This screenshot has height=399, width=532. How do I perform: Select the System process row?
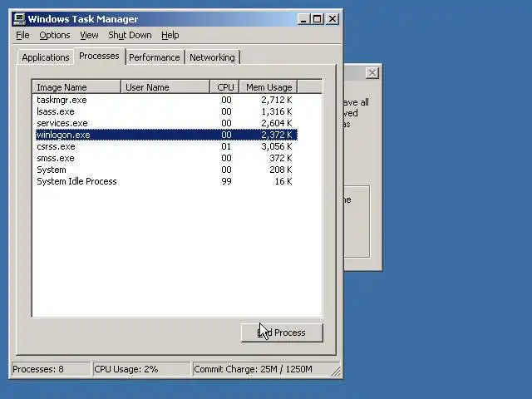point(166,170)
